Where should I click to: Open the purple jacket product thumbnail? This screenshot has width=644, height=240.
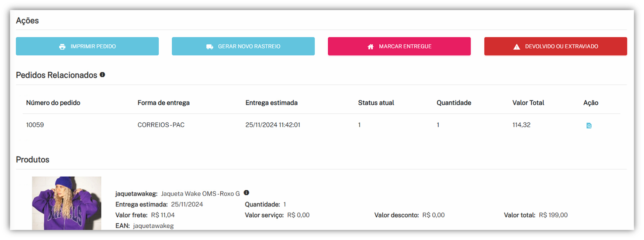pyautogui.click(x=66, y=203)
